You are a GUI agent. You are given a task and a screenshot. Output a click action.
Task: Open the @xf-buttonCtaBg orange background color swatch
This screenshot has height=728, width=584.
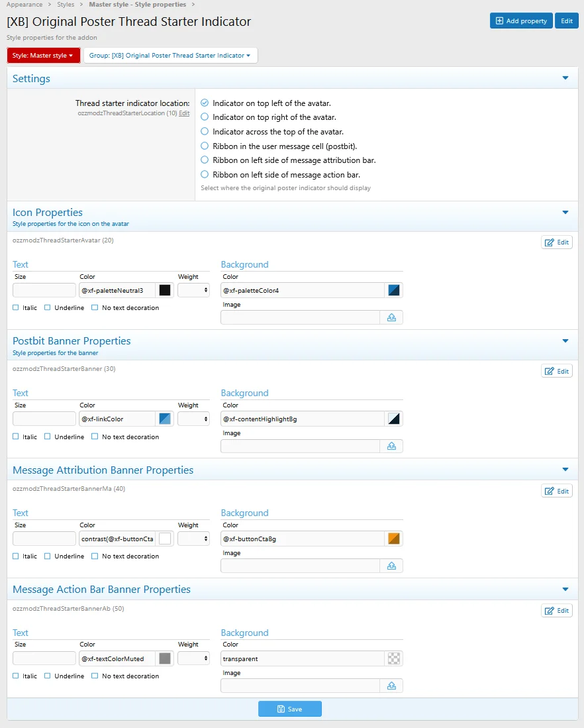click(394, 539)
